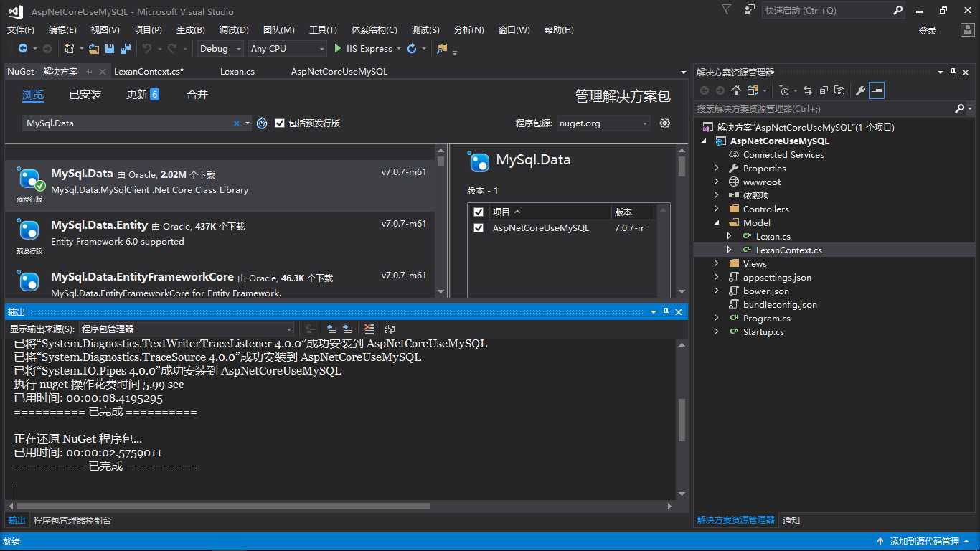This screenshot has width=980, height=551.
Task: Switch to the LexanContext.cs* tab
Action: [149, 72]
